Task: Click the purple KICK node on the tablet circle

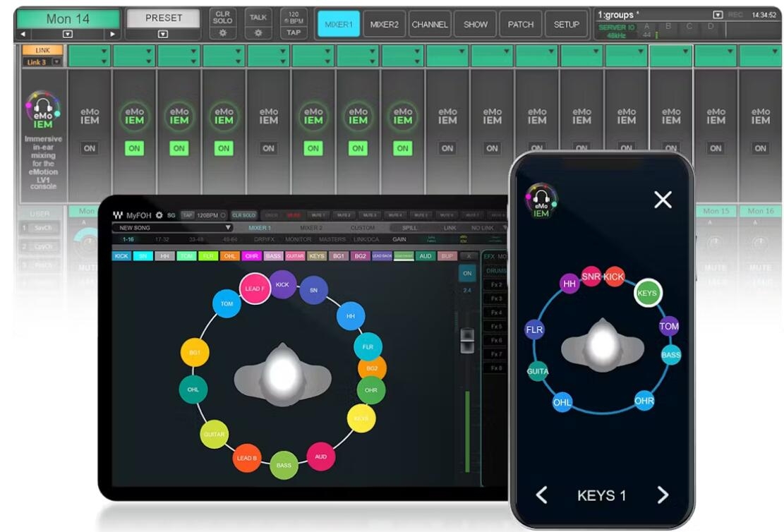Action: [x=282, y=284]
